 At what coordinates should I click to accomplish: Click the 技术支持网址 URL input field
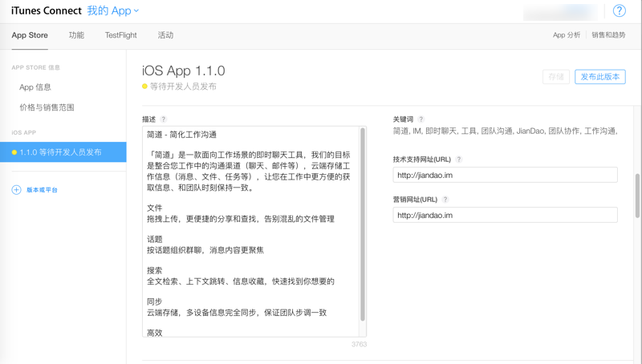tap(505, 175)
